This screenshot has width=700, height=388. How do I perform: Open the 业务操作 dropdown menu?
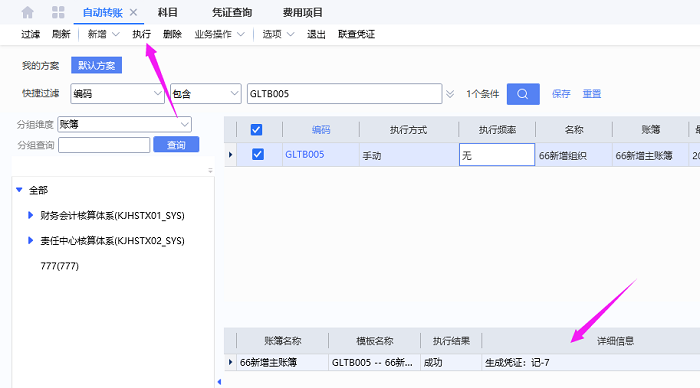pyautogui.click(x=220, y=34)
